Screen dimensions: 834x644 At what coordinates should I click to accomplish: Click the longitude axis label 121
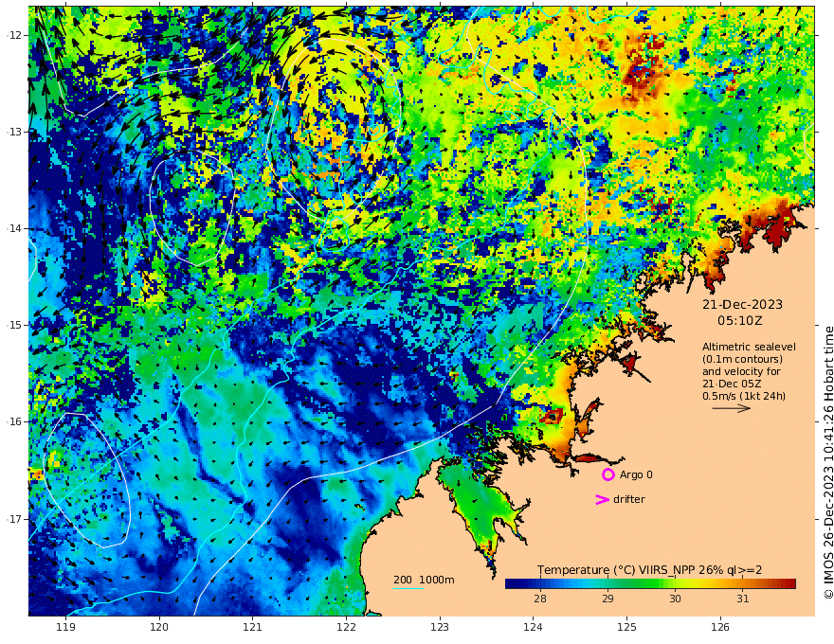[x=253, y=628]
